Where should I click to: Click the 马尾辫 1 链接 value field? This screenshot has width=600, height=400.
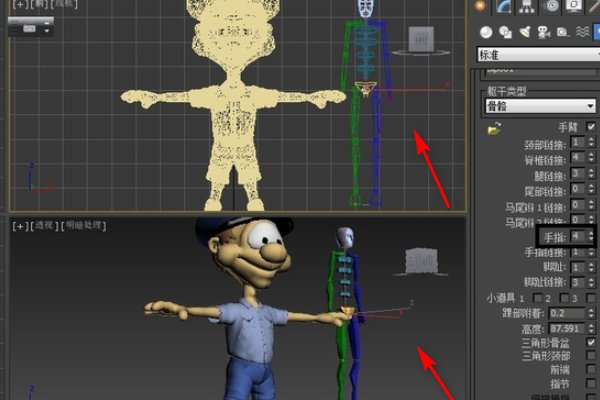[x=577, y=205]
